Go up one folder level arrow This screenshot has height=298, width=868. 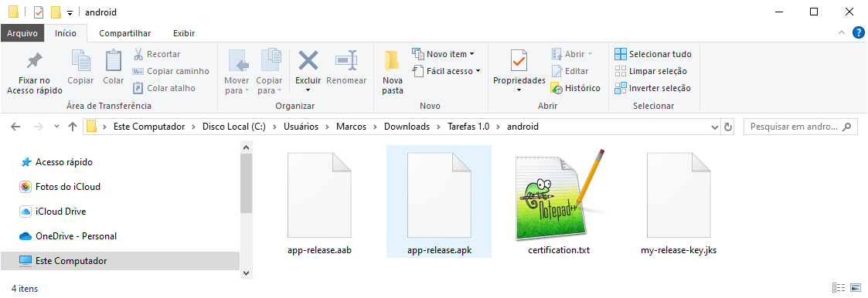tap(72, 127)
